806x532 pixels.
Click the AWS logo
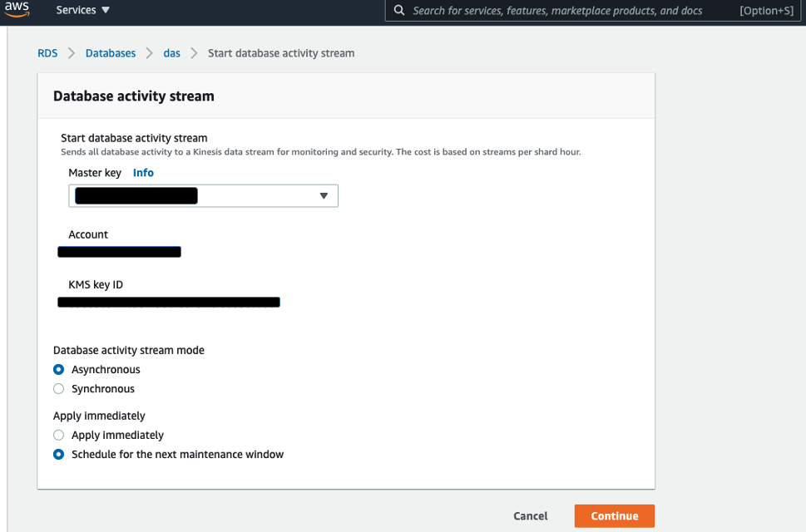pos(17,9)
